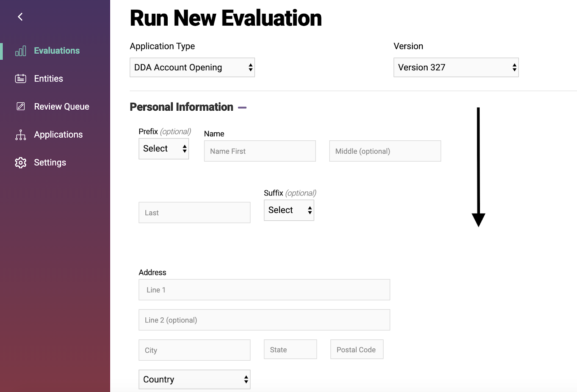Viewport: 577px width, 392px height.
Task: Click the City input field
Action: (194, 350)
